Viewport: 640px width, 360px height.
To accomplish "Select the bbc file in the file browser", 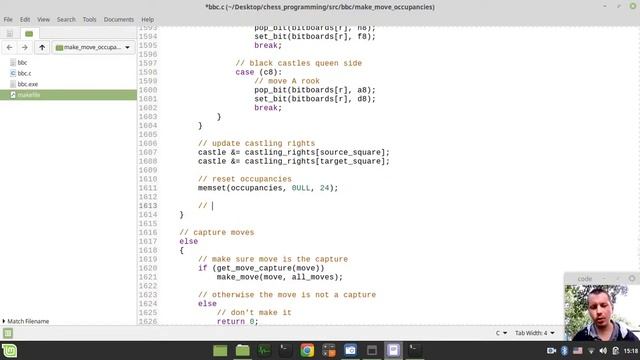I will (x=22, y=62).
